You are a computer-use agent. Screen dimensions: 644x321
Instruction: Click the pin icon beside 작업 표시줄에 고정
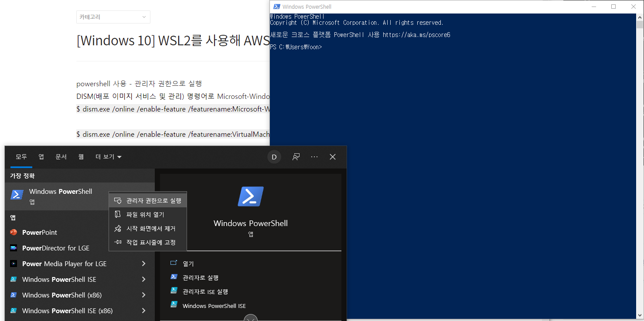pos(118,242)
